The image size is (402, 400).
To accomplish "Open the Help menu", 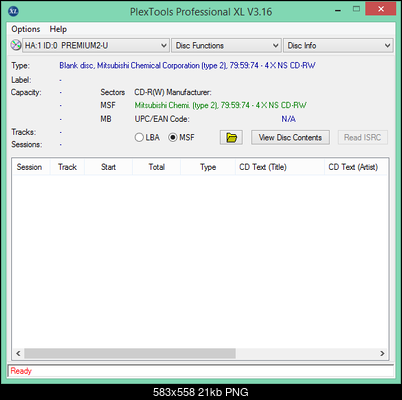I will click(x=58, y=29).
